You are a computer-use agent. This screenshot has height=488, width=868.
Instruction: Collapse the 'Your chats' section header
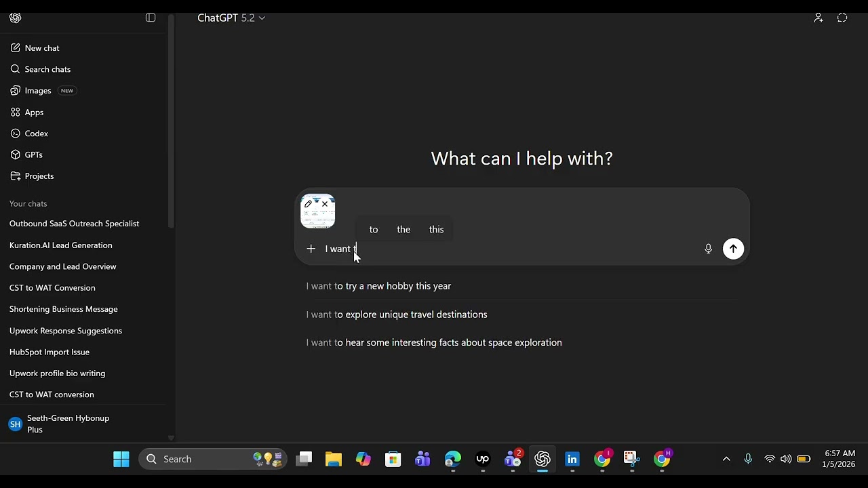(x=28, y=204)
